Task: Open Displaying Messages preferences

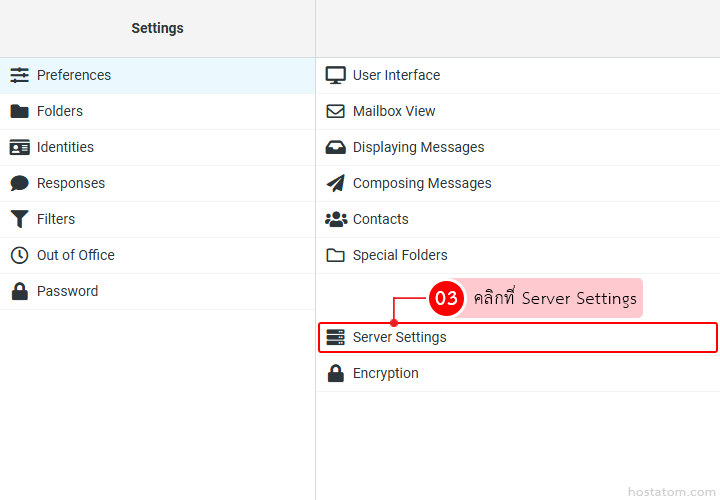Action: (x=418, y=147)
